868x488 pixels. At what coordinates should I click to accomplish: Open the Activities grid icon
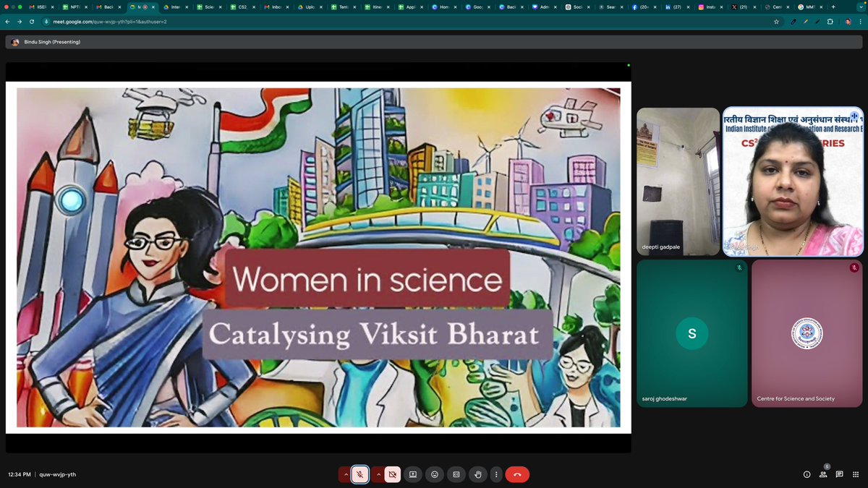click(x=856, y=474)
